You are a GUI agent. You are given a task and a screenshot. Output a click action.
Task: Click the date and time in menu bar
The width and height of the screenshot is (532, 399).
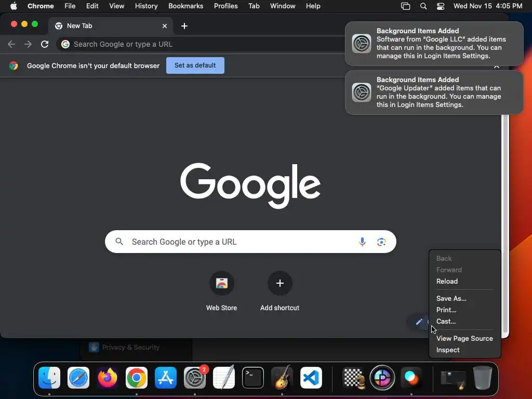pos(487,6)
